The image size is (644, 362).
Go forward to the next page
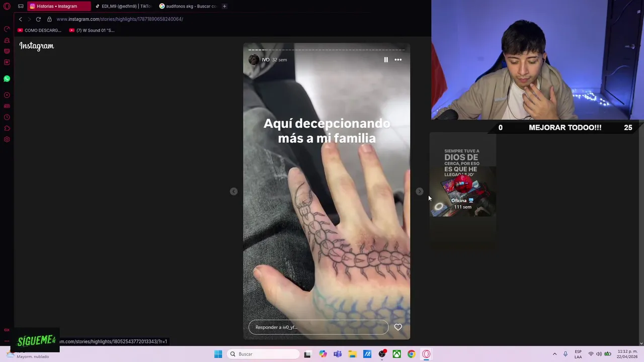point(29,19)
